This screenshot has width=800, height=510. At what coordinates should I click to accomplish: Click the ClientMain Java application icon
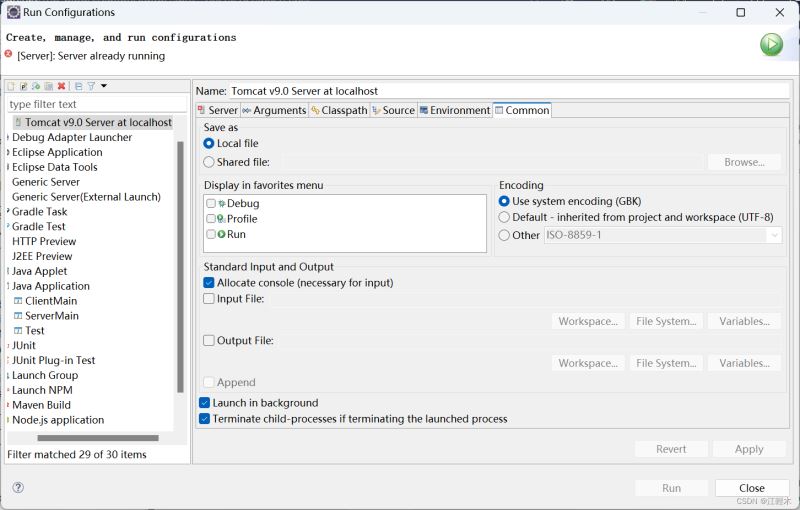point(18,301)
